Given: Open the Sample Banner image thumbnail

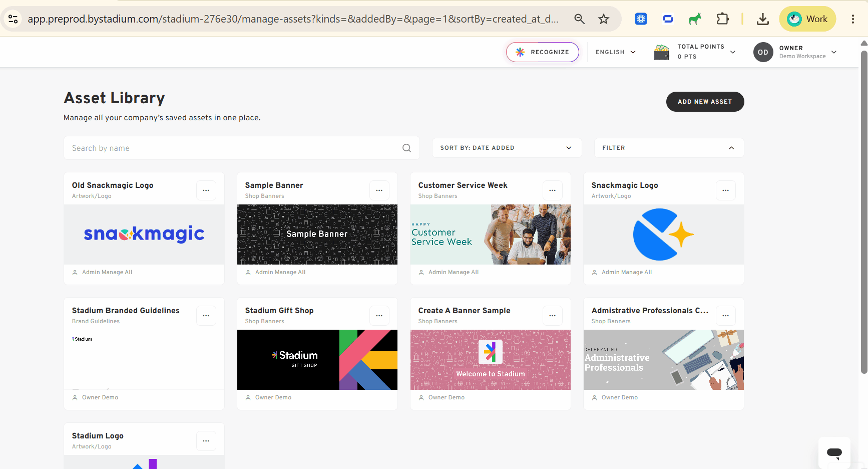Looking at the screenshot, I should tap(317, 234).
